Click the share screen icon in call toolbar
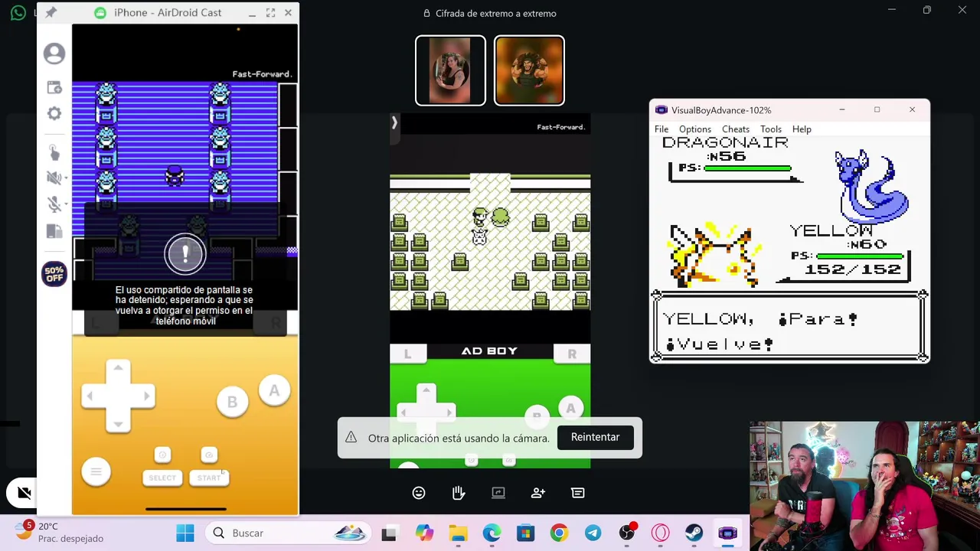 [498, 493]
